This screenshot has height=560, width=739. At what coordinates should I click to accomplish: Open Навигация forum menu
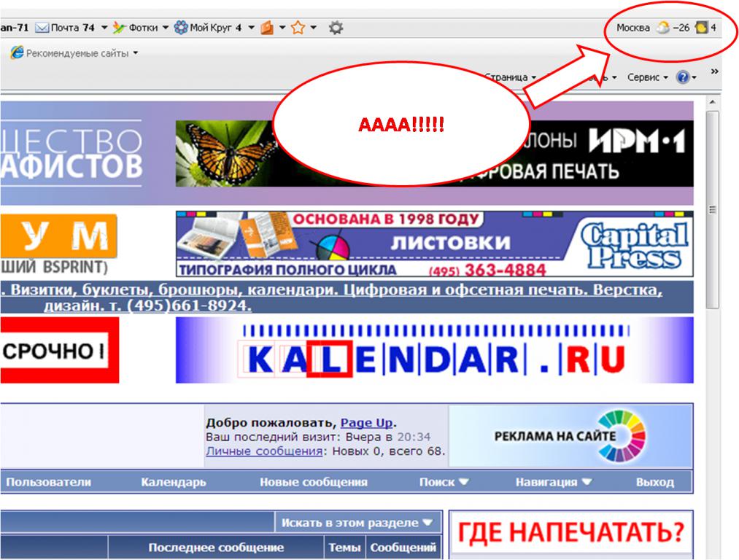[x=553, y=482]
